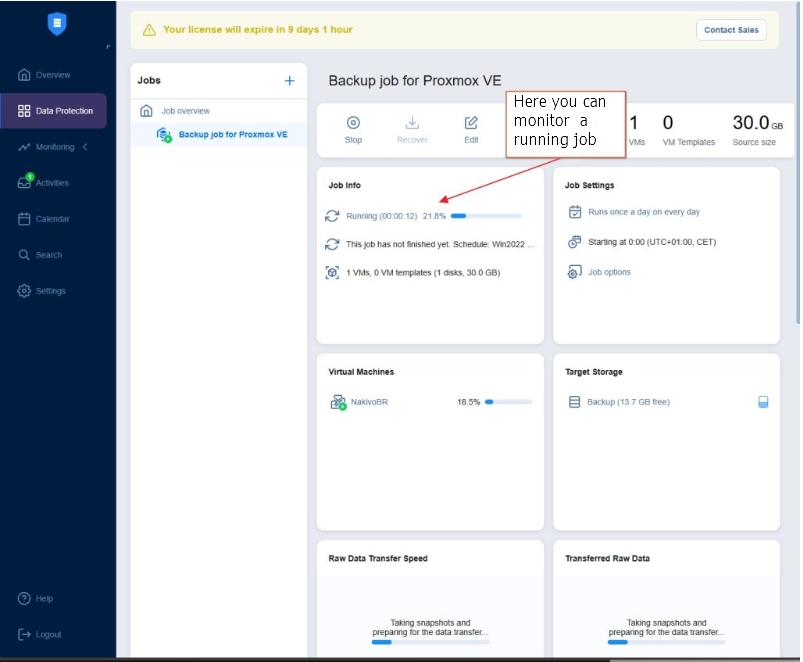Click the storage icon beside Backup repository
803x662 pixels.
(574, 402)
